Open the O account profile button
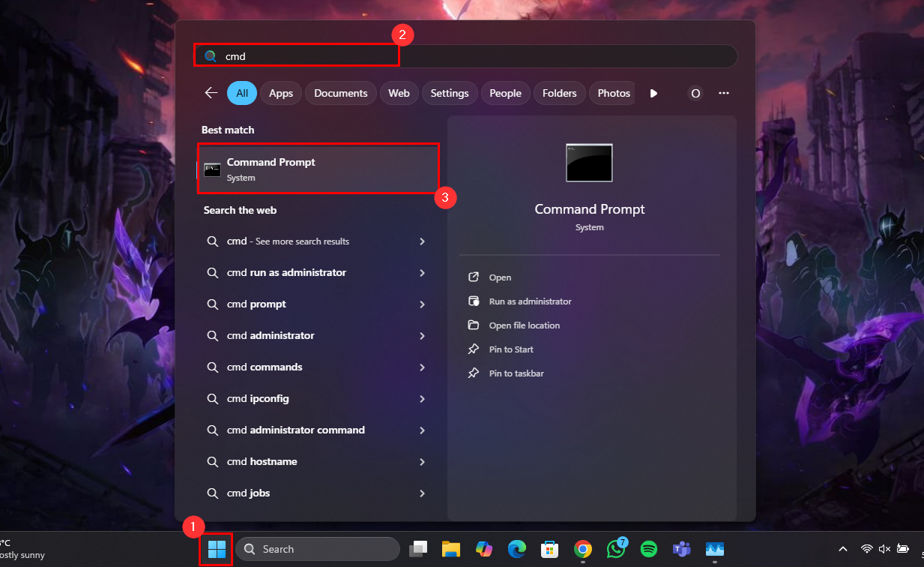924x567 pixels. 695,93
